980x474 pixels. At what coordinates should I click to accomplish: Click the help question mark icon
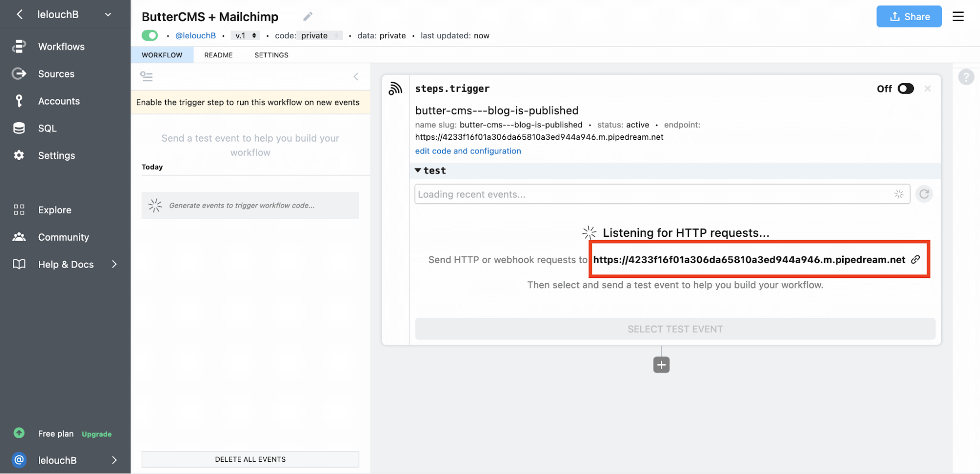[x=966, y=77]
